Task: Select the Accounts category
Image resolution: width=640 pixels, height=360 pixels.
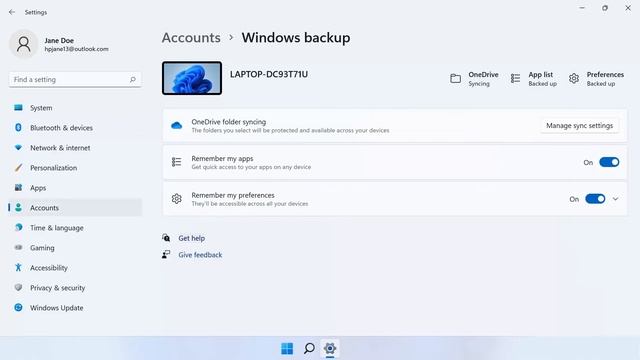Action: [75, 207]
